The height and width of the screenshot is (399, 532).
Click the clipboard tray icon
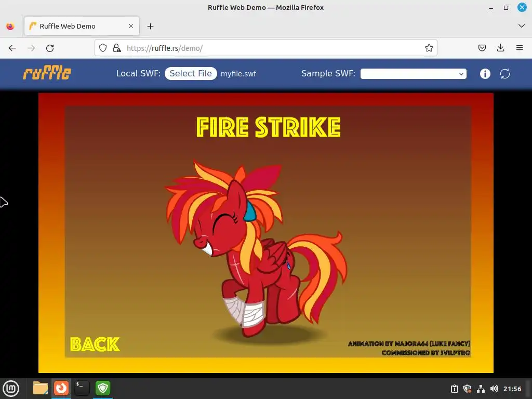454,389
